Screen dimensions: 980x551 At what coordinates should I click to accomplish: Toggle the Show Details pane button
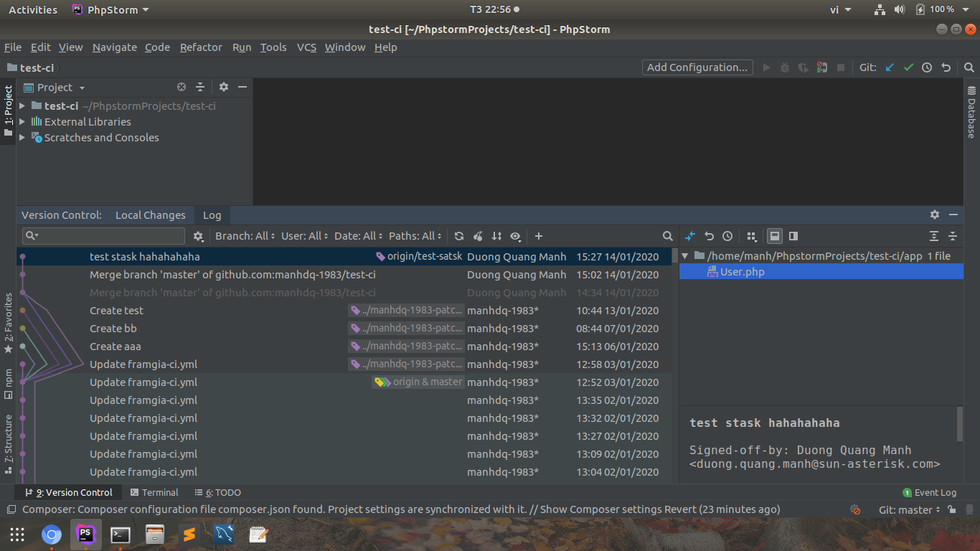point(775,236)
